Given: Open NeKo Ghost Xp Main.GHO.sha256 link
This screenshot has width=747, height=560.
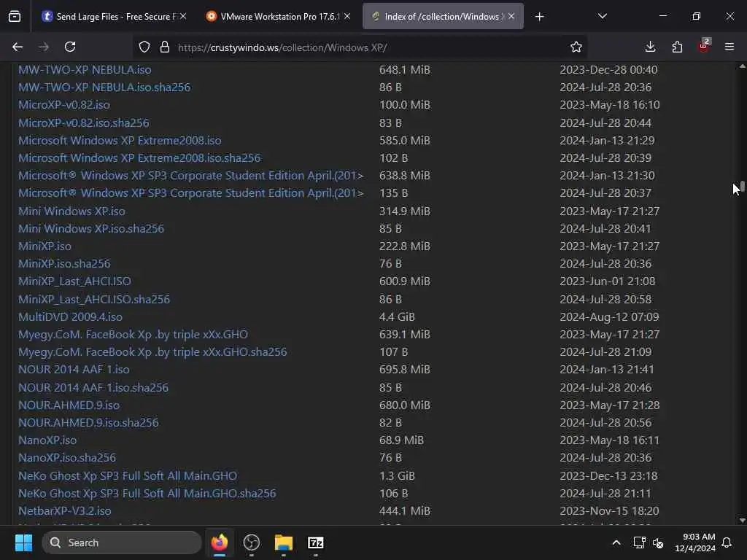Looking at the screenshot, I should [147, 494].
